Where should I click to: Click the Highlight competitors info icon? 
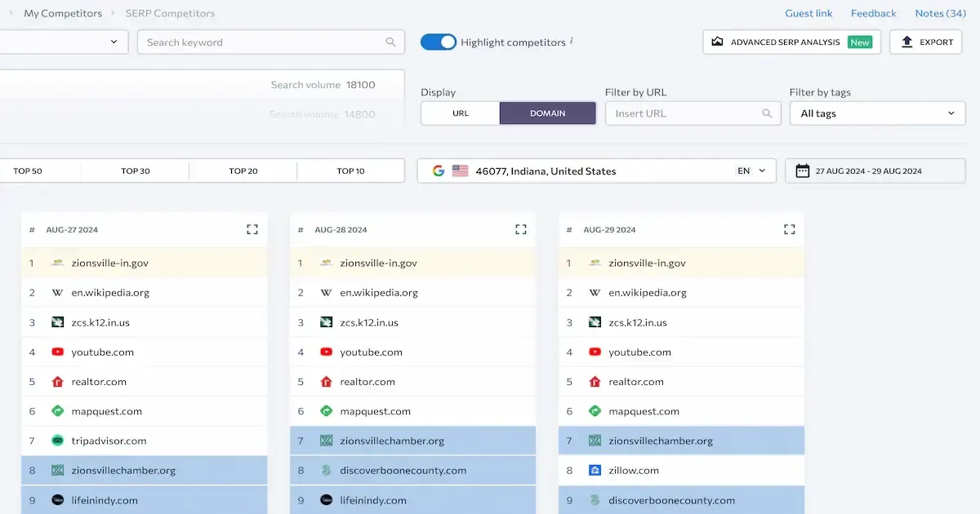point(572,41)
